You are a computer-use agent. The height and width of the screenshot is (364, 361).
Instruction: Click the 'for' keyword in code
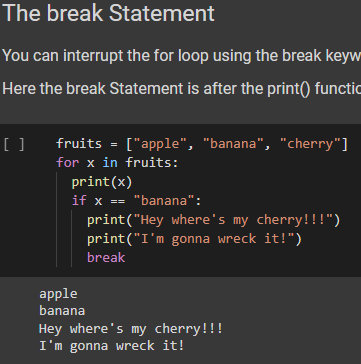(x=67, y=163)
